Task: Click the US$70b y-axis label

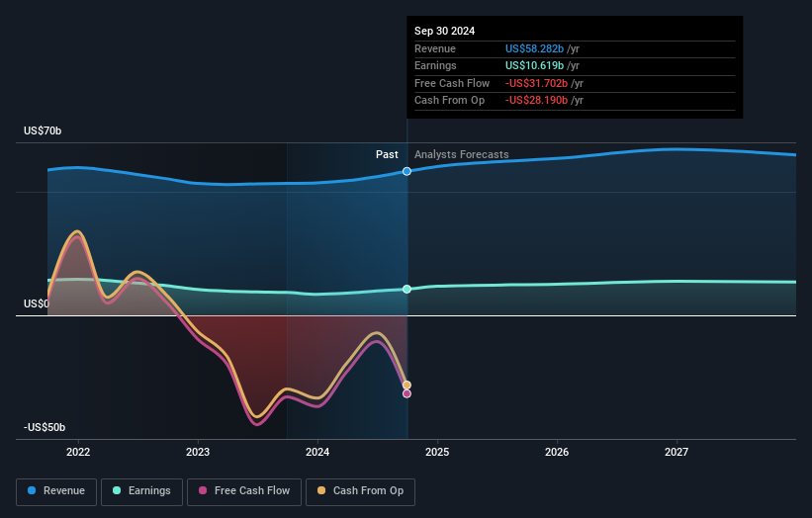Action: pos(43,130)
